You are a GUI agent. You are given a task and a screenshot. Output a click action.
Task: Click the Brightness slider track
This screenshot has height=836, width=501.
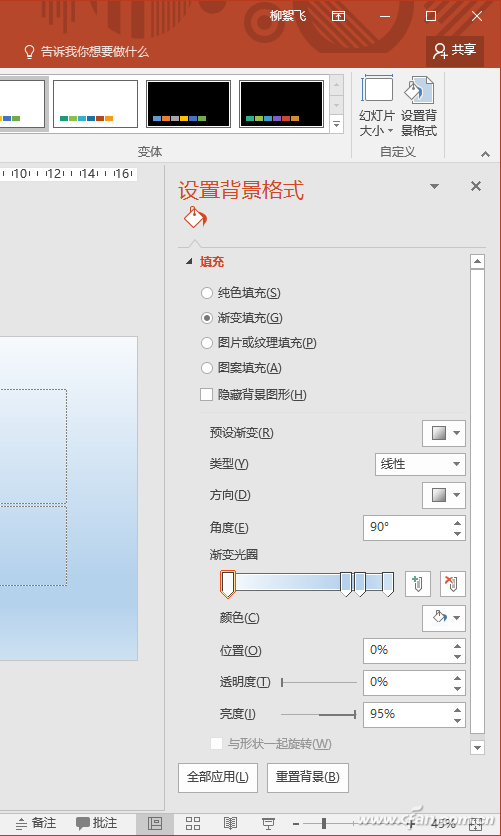(319, 714)
